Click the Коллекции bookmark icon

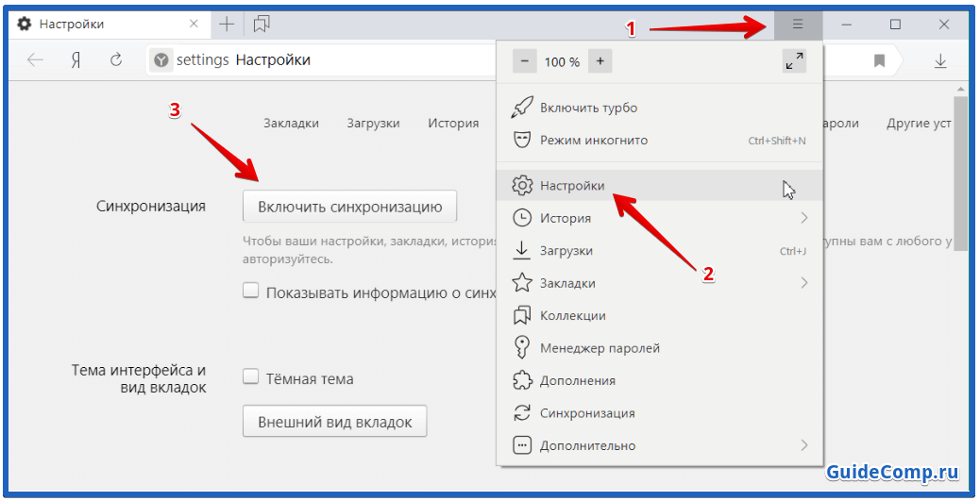coord(522,315)
